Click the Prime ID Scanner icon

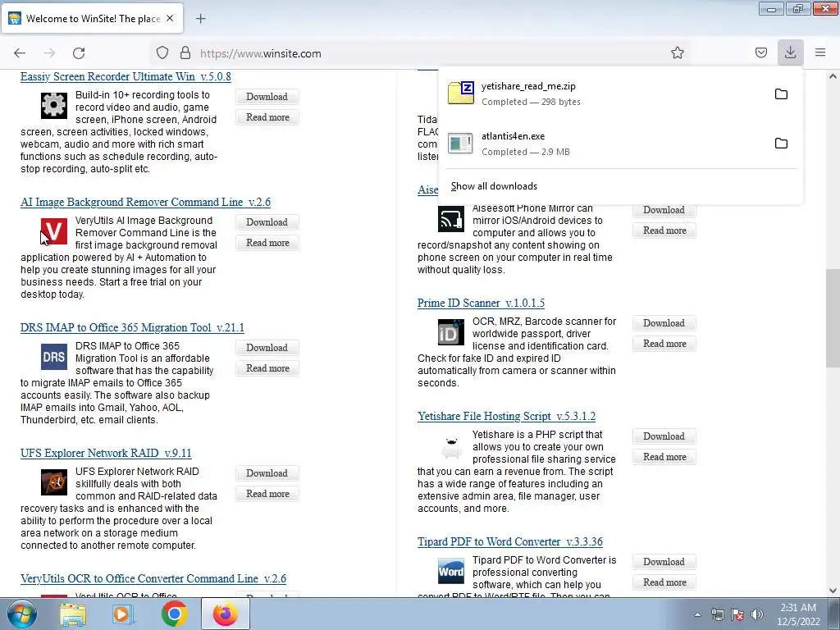(x=451, y=332)
